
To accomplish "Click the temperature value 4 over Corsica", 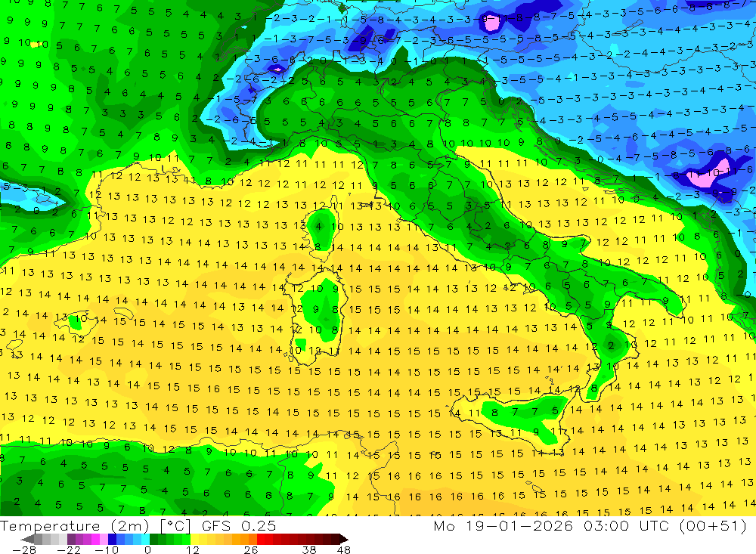I will [318, 226].
